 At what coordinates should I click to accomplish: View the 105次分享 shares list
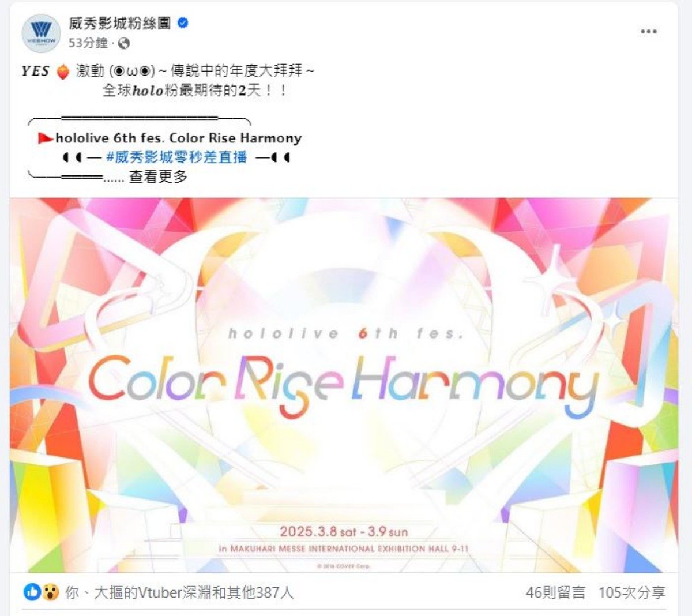pos(632,592)
